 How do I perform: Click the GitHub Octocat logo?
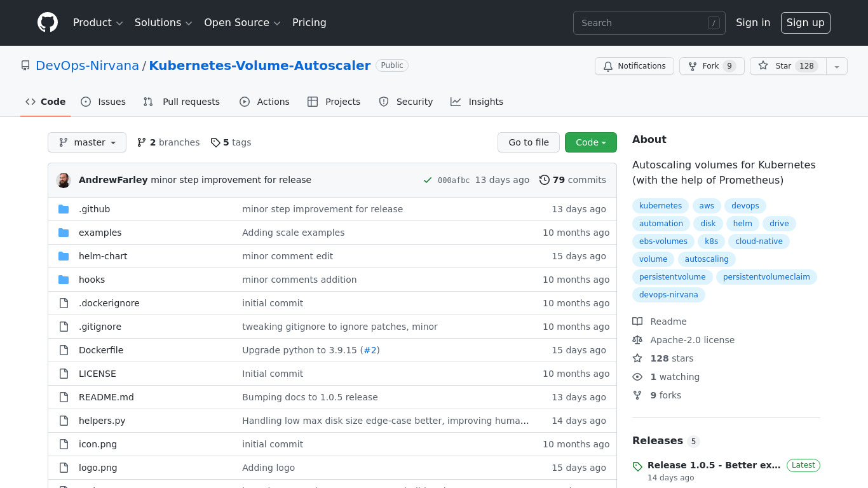(48, 23)
